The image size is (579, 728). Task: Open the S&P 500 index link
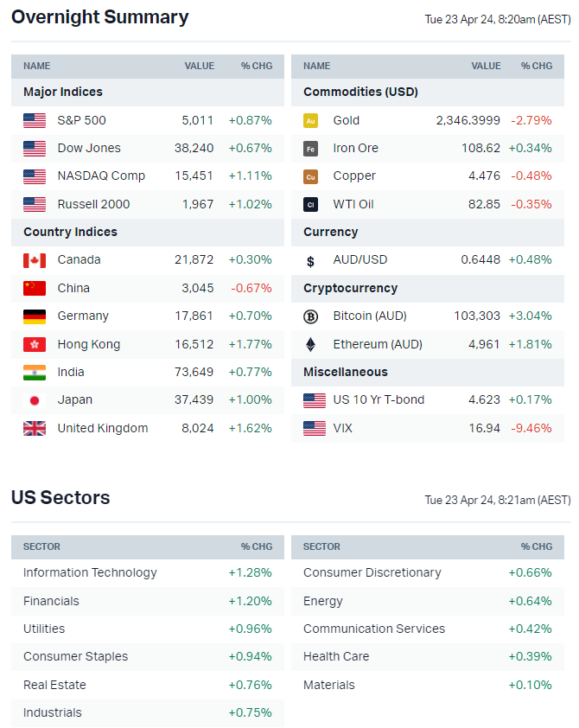(x=81, y=120)
